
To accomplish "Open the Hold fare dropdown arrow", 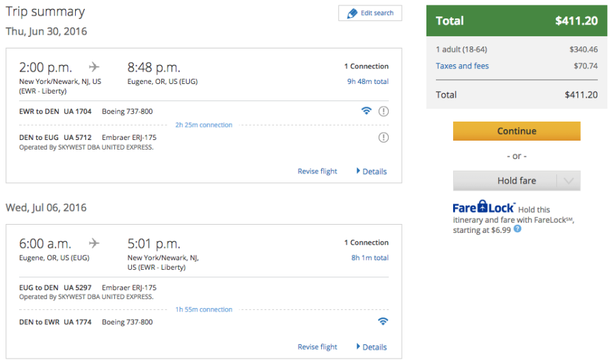I will click(x=569, y=181).
